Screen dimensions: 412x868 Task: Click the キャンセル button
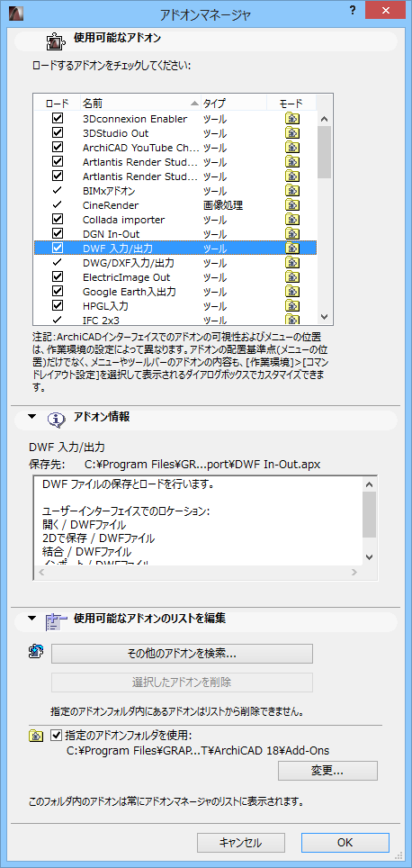pyautogui.click(x=240, y=843)
